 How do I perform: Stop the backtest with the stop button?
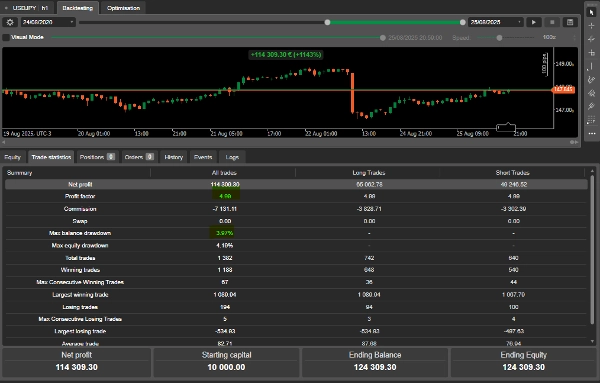552,22
